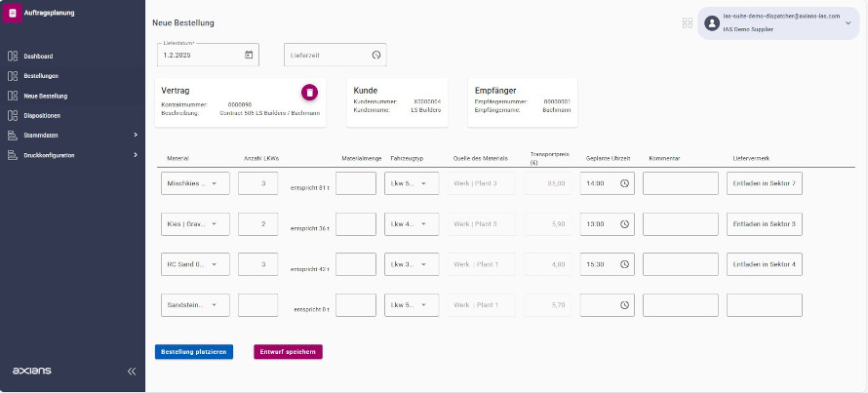Click Entwurf speichern button
The width and height of the screenshot is (868, 393).
[x=288, y=351]
